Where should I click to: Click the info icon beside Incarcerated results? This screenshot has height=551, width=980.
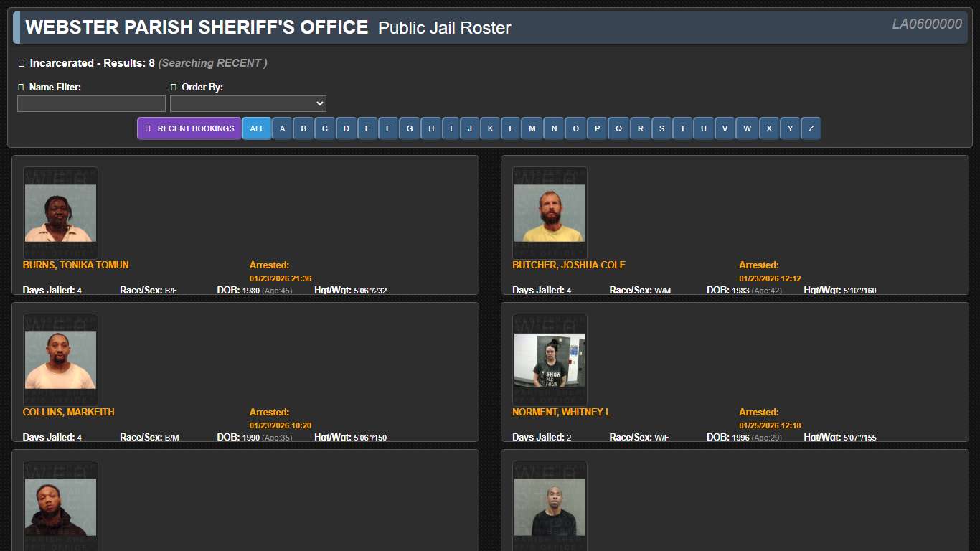click(21, 62)
